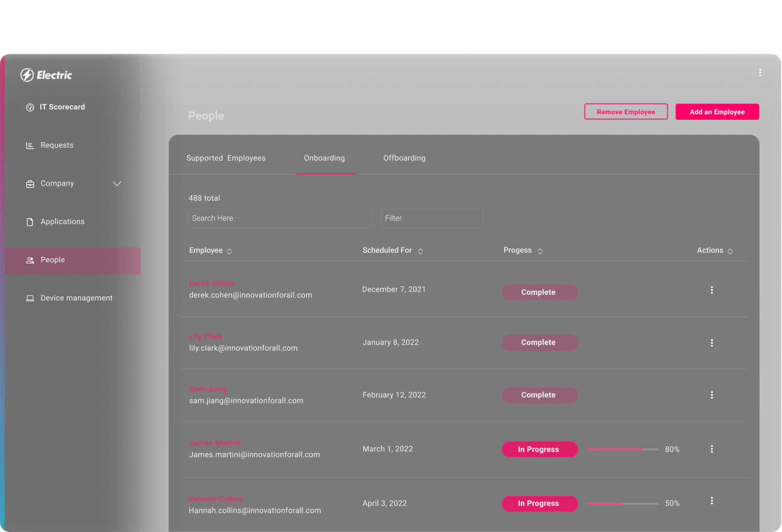Expand the Company section in sidebar

coord(117,184)
